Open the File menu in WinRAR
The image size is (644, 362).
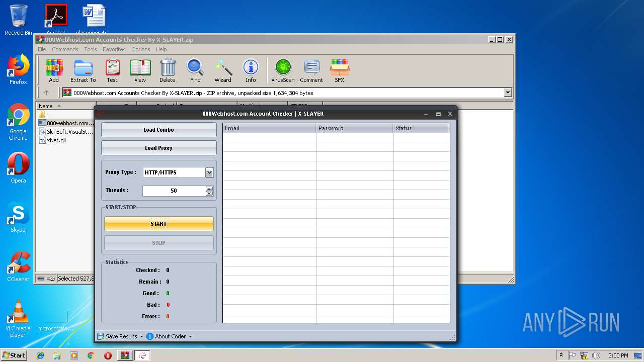(42, 49)
